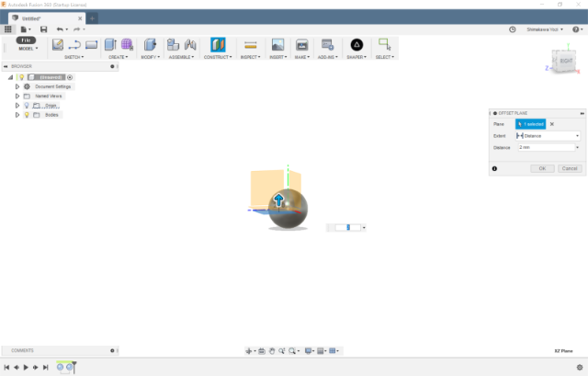588x376 pixels.
Task: Open the MODEL workspace dropdown
Action: 28,49
